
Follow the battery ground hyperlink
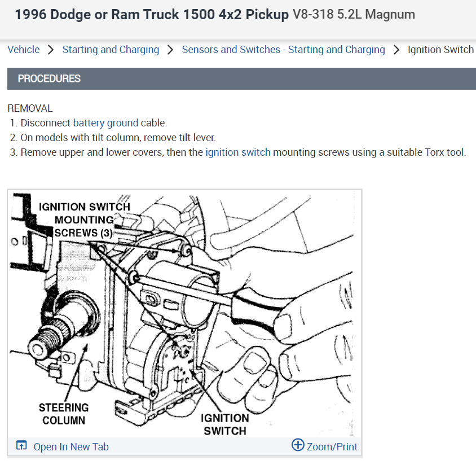point(105,123)
